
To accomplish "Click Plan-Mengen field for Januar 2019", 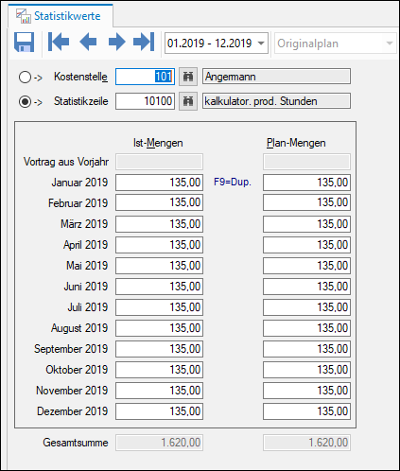I will pyautogui.click(x=307, y=182).
